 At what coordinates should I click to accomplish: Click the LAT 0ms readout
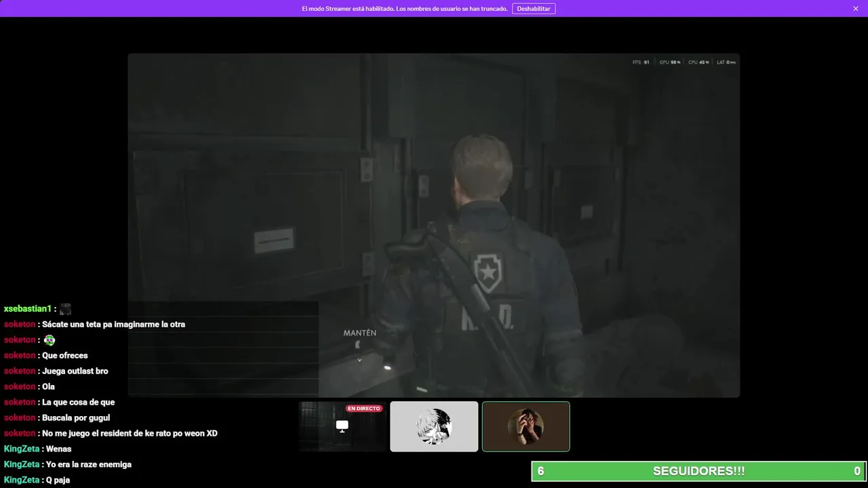click(x=726, y=62)
